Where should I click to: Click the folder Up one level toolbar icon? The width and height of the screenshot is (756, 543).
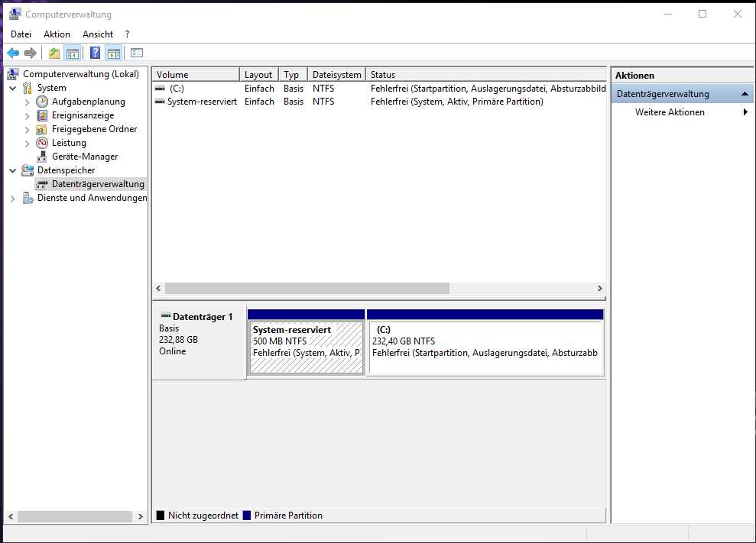tap(54, 53)
